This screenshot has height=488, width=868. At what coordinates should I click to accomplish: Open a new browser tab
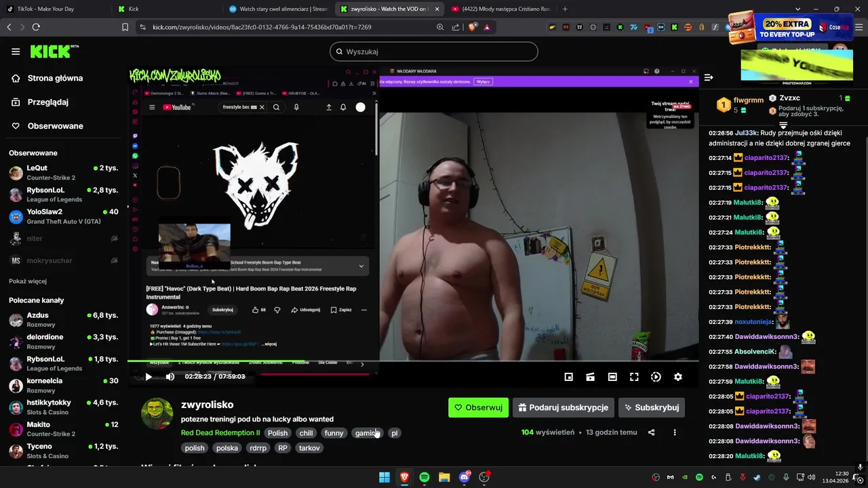[x=565, y=9]
